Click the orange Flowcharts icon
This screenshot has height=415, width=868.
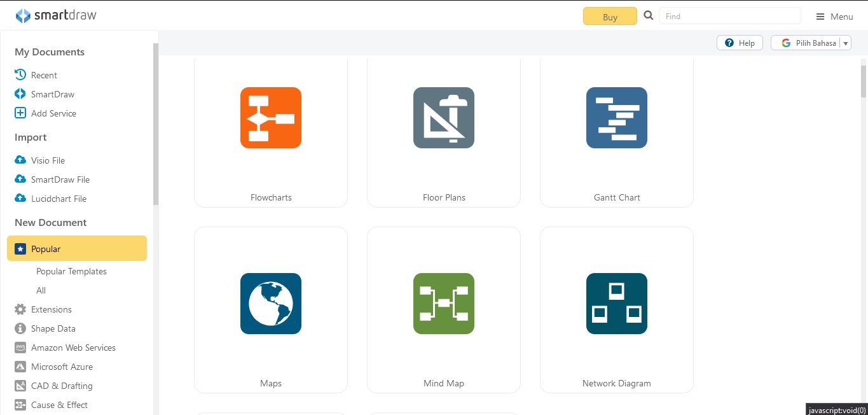pyautogui.click(x=271, y=118)
